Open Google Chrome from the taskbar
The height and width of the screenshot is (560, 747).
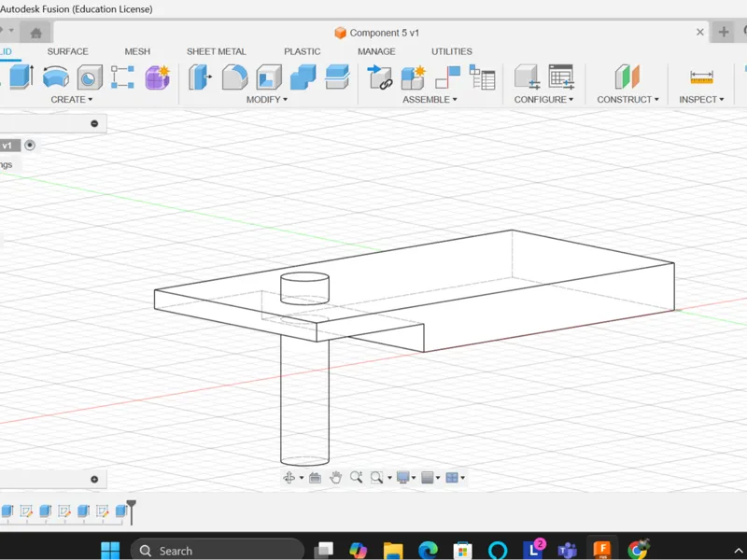pyautogui.click(x=638, y=550)
